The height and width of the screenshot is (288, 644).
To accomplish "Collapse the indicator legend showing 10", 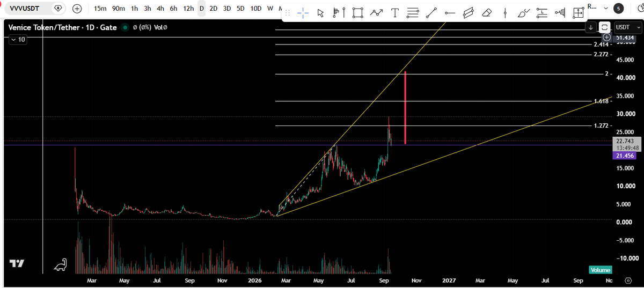I will [x=17, y=39].
